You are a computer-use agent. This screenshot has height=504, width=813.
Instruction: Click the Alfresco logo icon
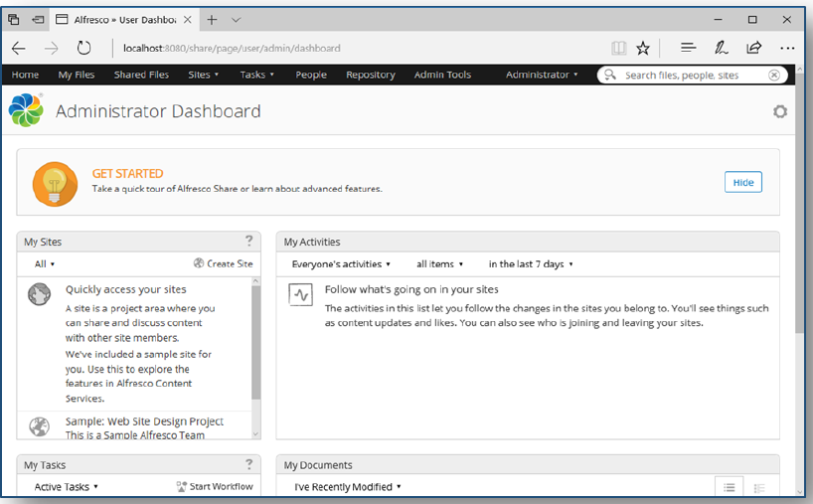pyautogui.click(x=26, y=110)
